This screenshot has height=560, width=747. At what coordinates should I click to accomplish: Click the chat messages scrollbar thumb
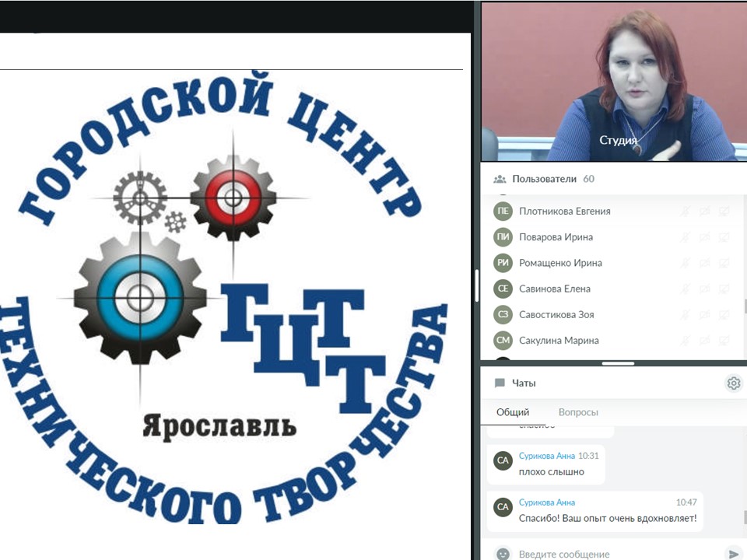point(745,516)
